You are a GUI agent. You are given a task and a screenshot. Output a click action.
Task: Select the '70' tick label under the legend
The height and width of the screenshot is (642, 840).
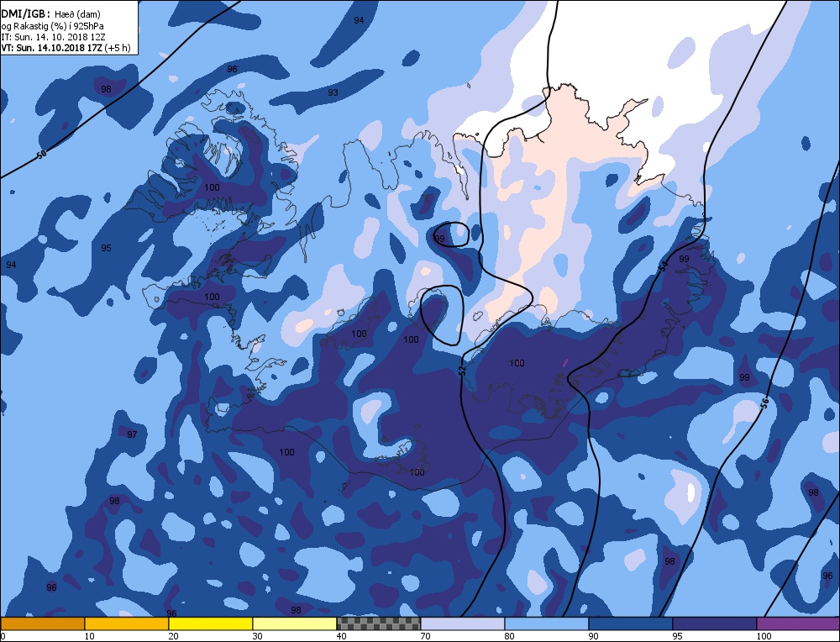(425, 636)
